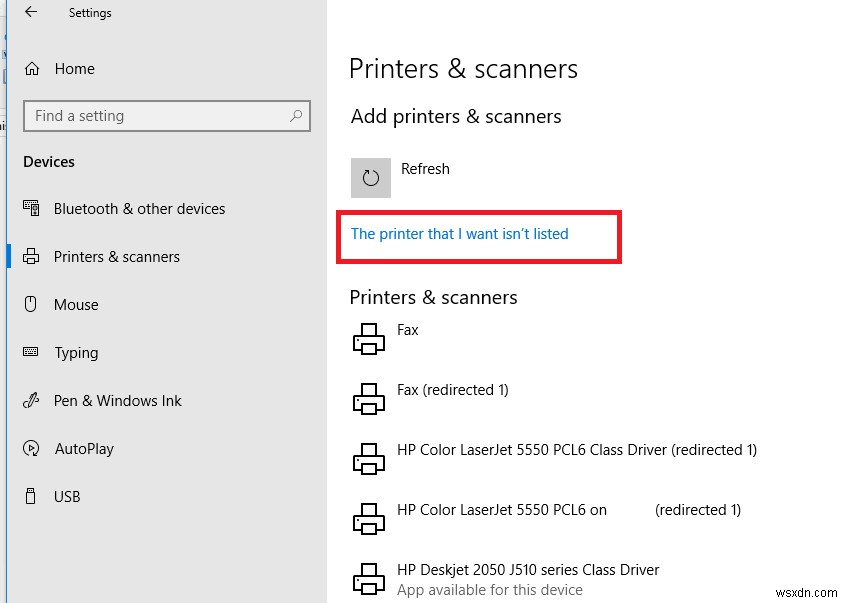Screen dimensions: 849x603
Task: Select the Printers & scanners sidebar icon
Action: click(x=34, y=257)
